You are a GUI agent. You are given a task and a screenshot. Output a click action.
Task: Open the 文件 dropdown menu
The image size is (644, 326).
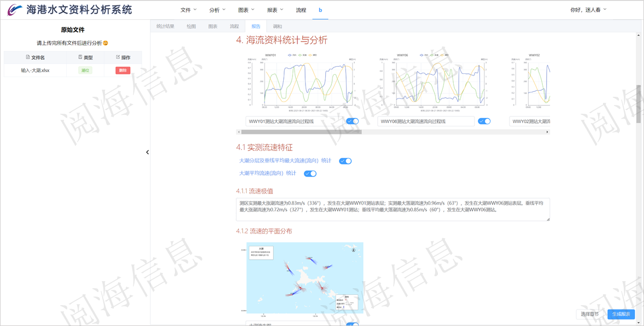click(188, 9)
